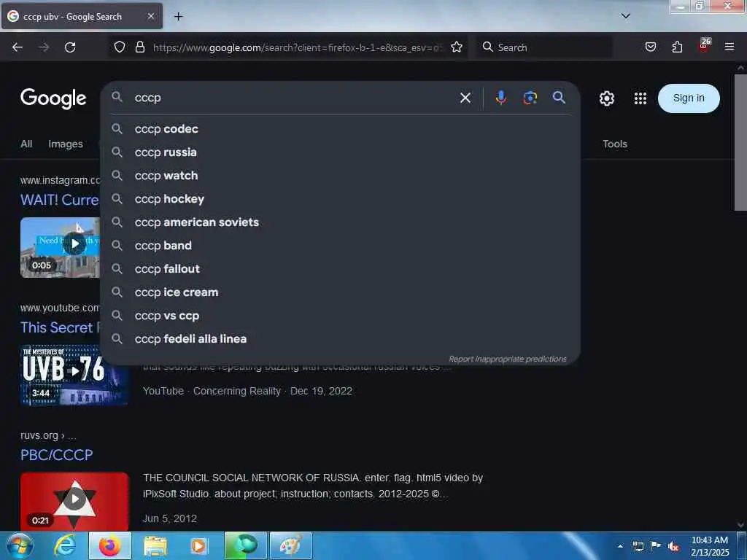Open 'This Secret' YouTube result link
Viewport: 747px width, 560px height.
pos(60,327)
